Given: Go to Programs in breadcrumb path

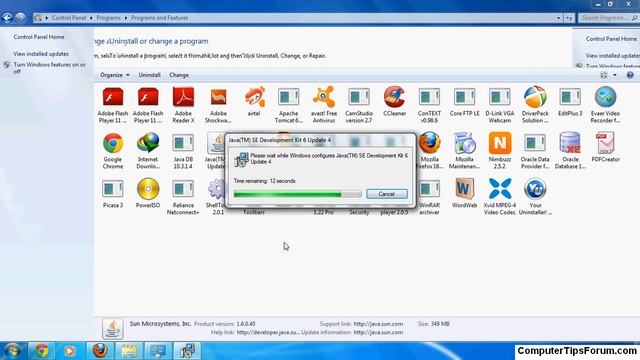Looking at the screenshot, I should click(108, 18).
